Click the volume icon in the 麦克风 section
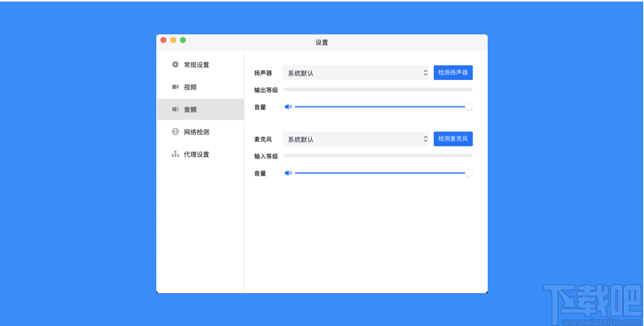 [288, 173]
